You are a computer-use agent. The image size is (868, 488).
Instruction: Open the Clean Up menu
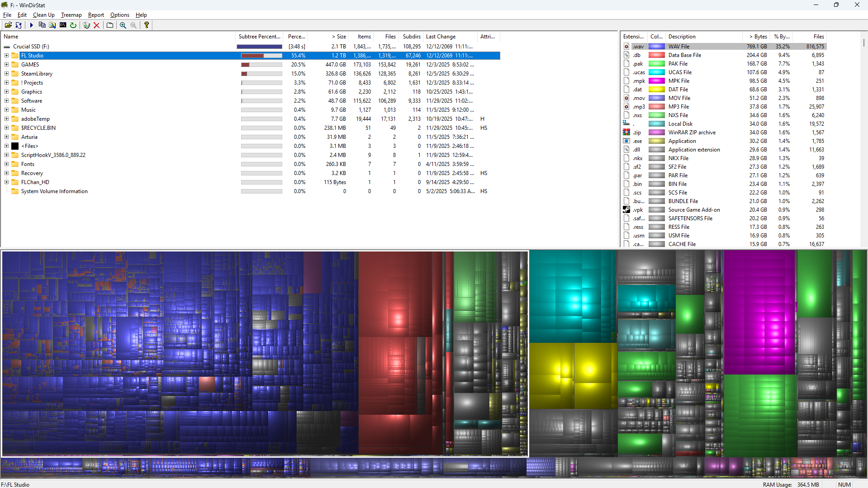43,15
